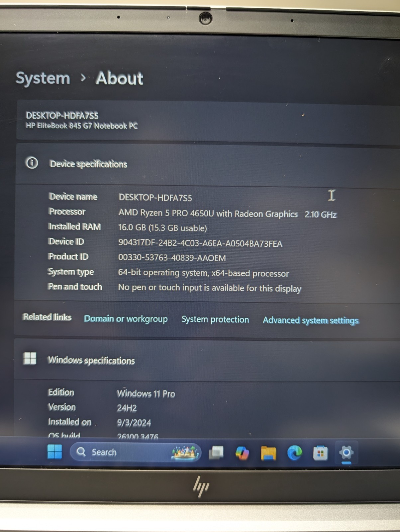Open the Domain or workgroup link
The height and width of the screenshot is (532, 400).
pos(126,319)
